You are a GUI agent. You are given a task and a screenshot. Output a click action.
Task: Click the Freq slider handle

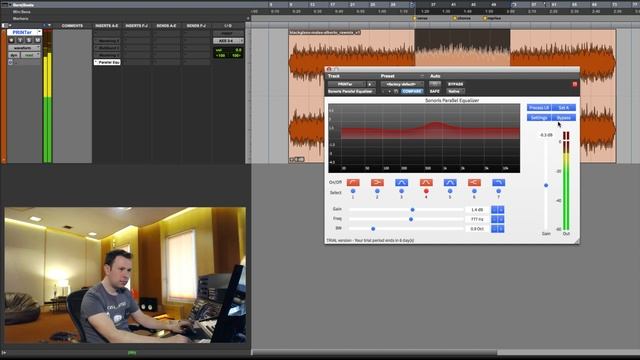[x=411, y=219]
